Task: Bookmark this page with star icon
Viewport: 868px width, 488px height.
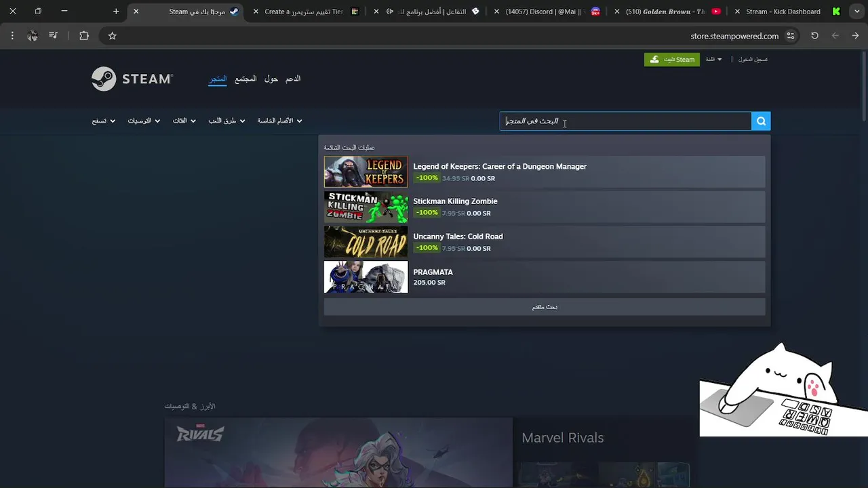Action: (113, 36)
